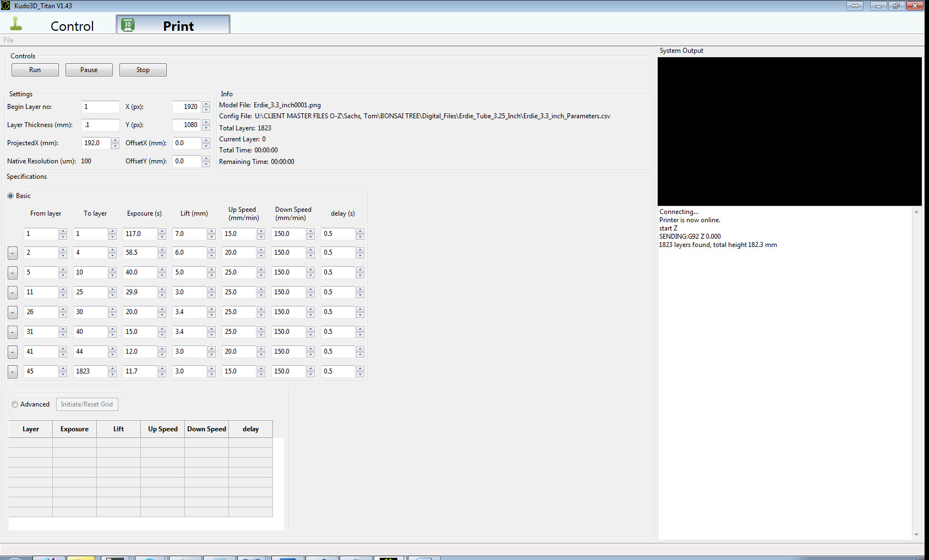929x560 pixels.
Task: Select the Basic specifications radio button
Action: click(x=10, y=196)
